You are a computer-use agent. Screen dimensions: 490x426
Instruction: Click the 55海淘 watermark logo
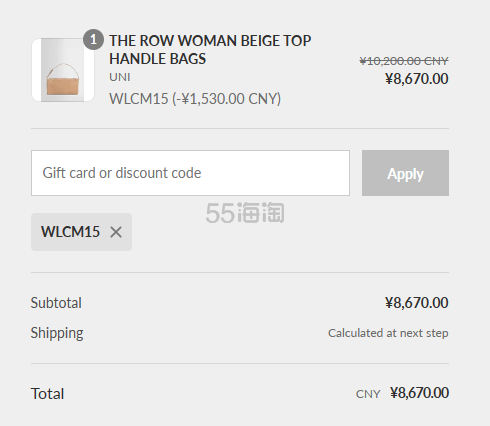[x=245, y=213]
